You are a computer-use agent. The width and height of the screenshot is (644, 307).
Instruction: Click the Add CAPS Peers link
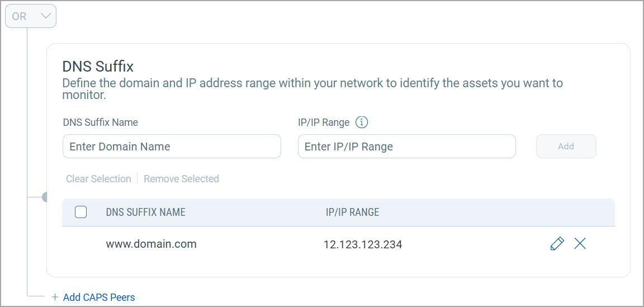click(x=99, y=297)
